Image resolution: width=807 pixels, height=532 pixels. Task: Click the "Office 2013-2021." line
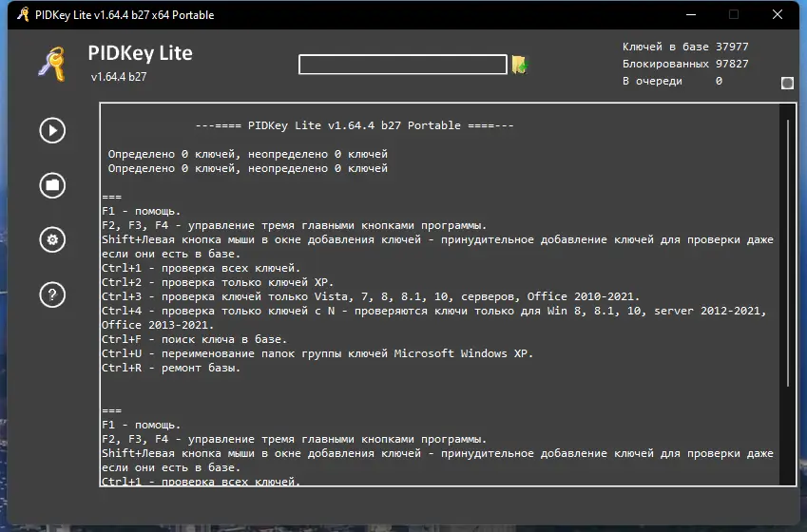(158, 325)
